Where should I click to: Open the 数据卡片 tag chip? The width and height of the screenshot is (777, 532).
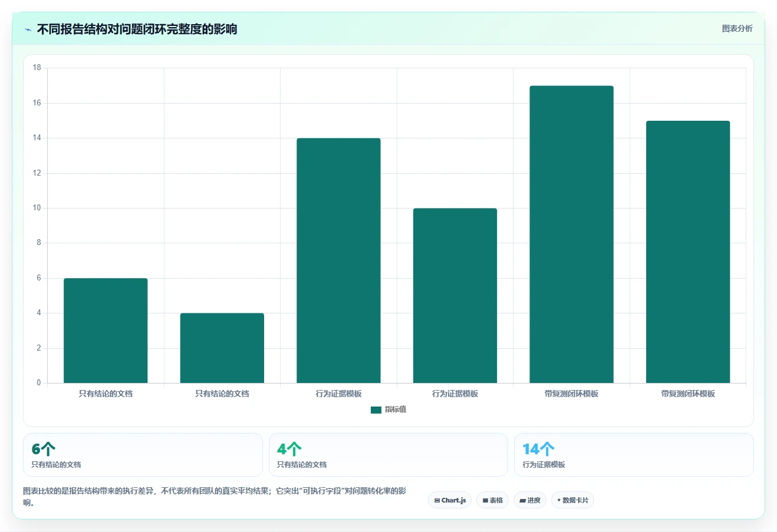pyautogui.click(x=572, y=500)
